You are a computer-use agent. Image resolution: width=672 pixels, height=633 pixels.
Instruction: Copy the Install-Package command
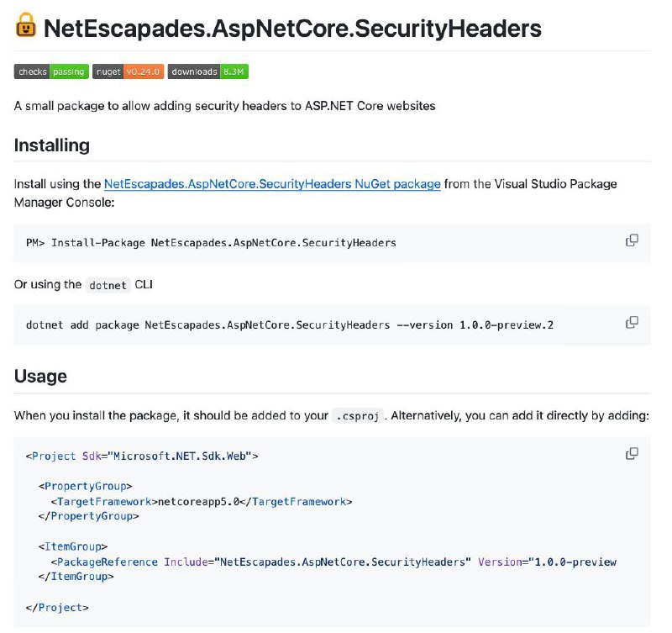(632, 240)
